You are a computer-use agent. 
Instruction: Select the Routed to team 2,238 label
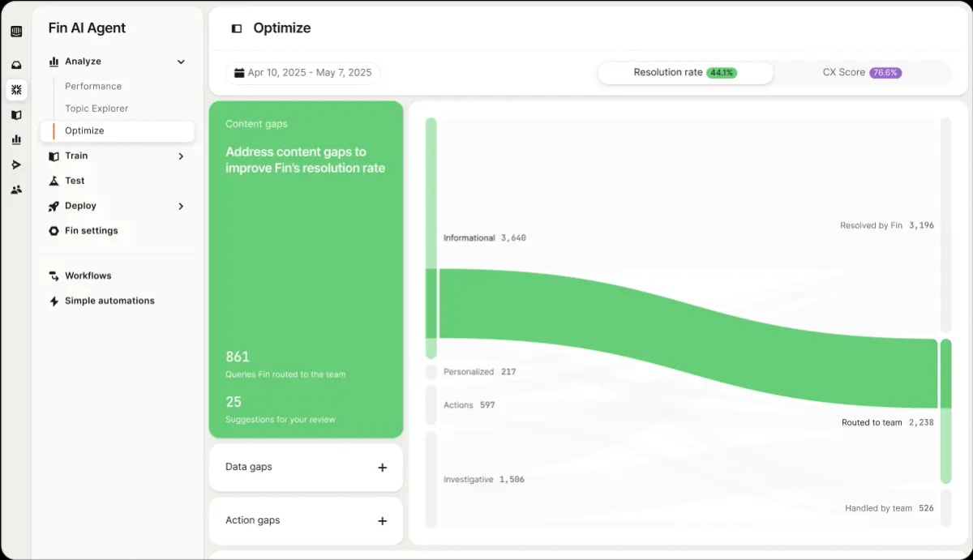click(x=887, y=422)
